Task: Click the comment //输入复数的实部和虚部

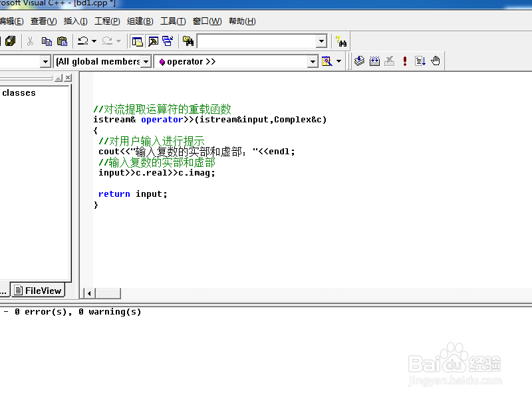Action: click(x=157, y=162)
